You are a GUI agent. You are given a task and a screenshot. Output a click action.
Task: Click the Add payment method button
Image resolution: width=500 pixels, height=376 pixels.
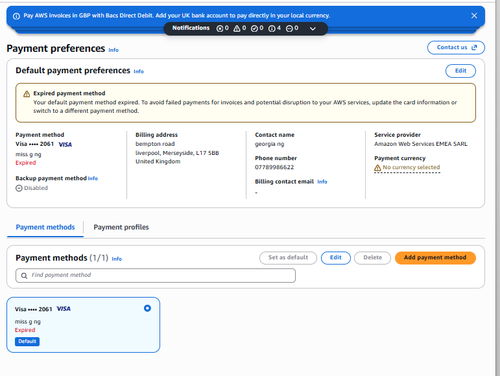coord(435,258)
